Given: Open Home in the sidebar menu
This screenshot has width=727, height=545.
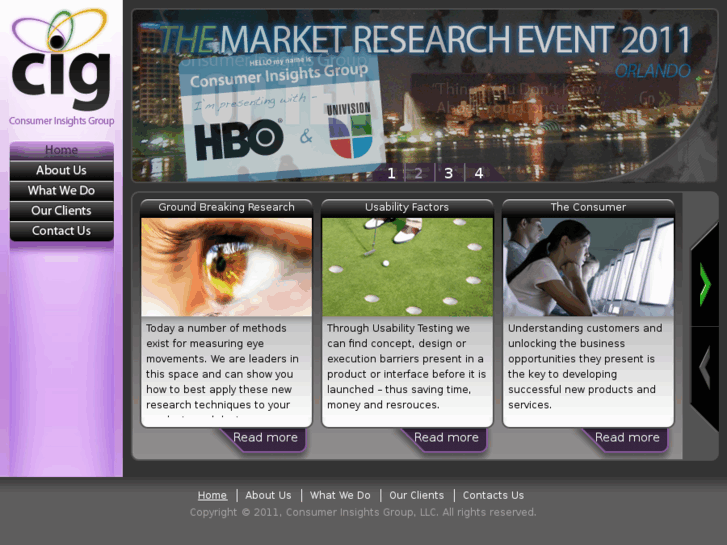Looking at the screenshot, I should pyautogui.click(x=61, y=150).
